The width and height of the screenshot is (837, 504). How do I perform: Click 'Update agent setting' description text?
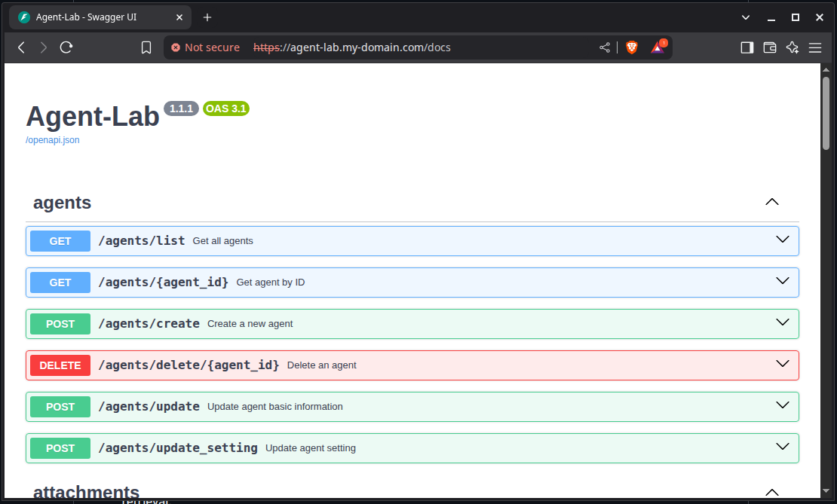point(311,448)
